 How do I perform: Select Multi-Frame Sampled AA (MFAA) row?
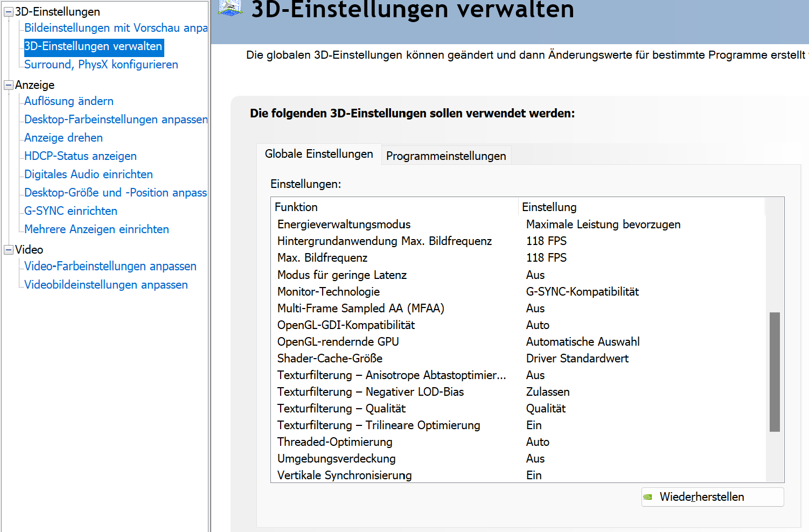(x=518, y=309)
